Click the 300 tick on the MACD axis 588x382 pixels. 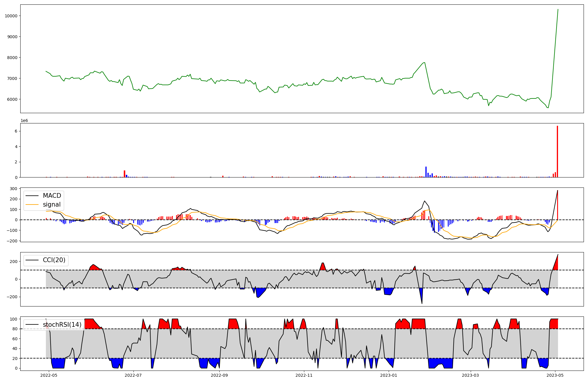pyautogui.click(x=14, y=189)
